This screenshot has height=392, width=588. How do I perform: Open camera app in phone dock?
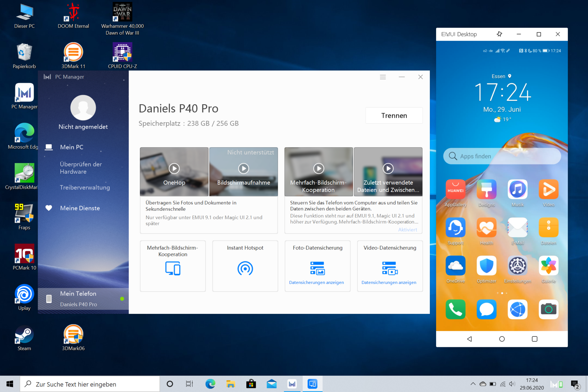click(x=548, y=309)
